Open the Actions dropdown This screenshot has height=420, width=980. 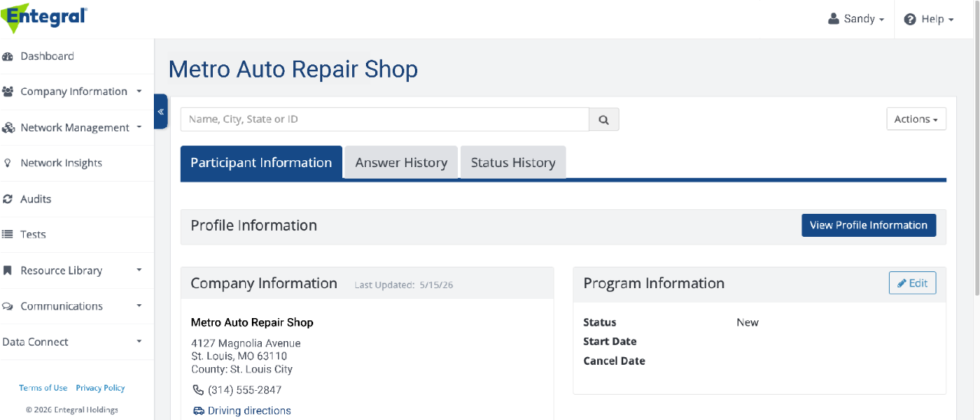[x=916, y=119]
